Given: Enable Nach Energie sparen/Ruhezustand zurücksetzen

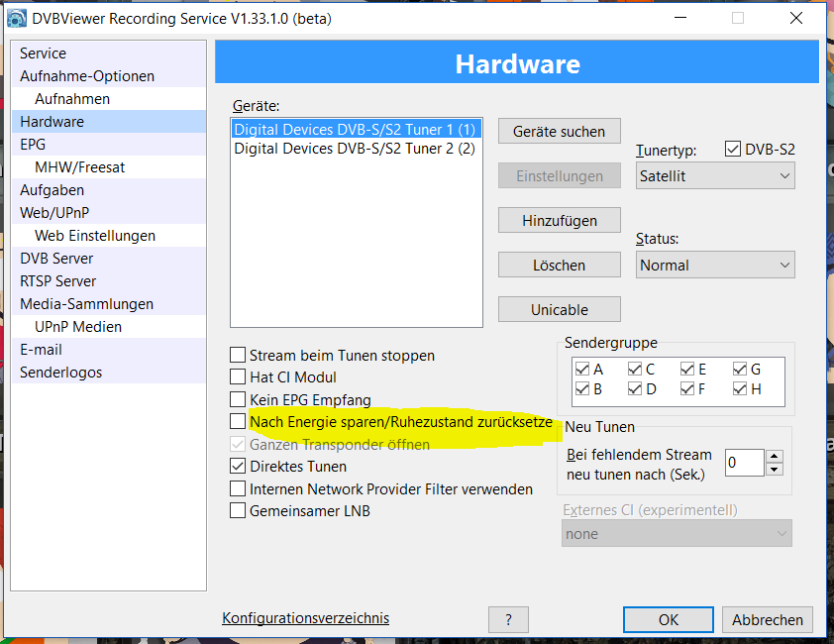Looking at the screenshot, I should click(238, 421).
